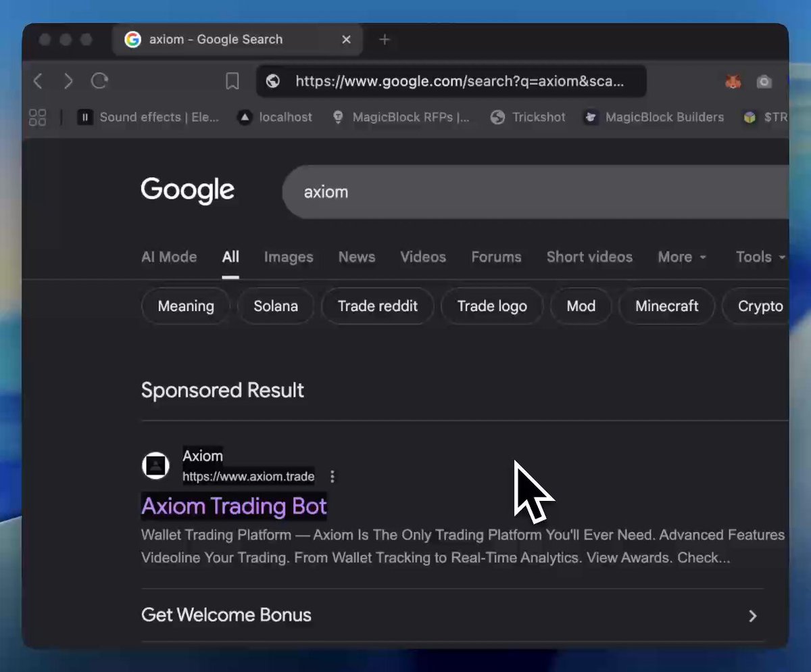Image resolution: width=811 pixels, height=672 pixels.
Task: Select the Trade reddit suggestion chip
Action: 378,306
